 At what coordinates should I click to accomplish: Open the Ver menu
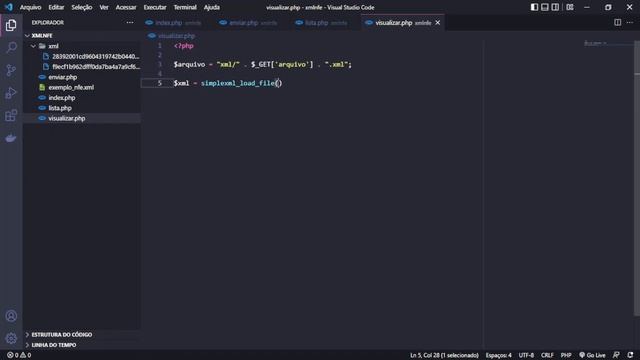[104, 7]
